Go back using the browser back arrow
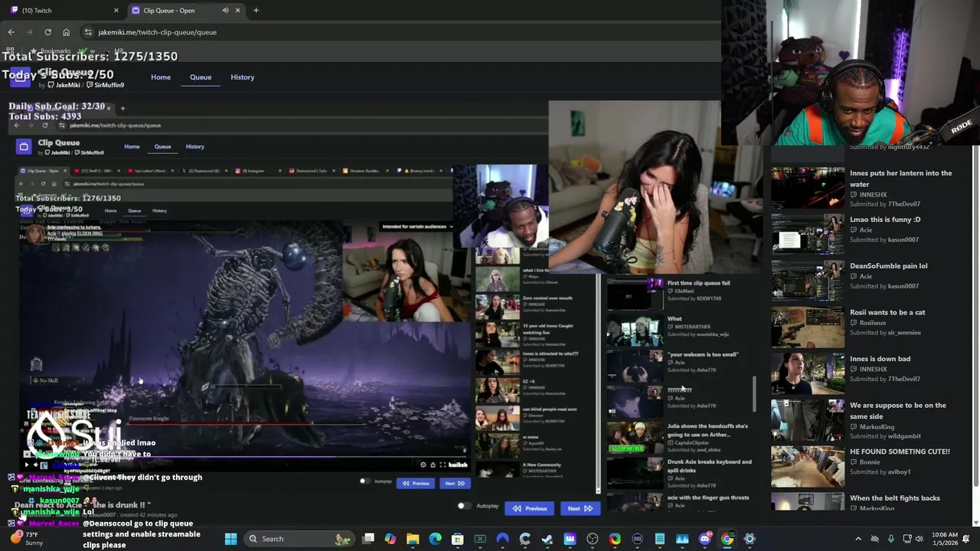The image size is (980, 551). tap(11, 32)
